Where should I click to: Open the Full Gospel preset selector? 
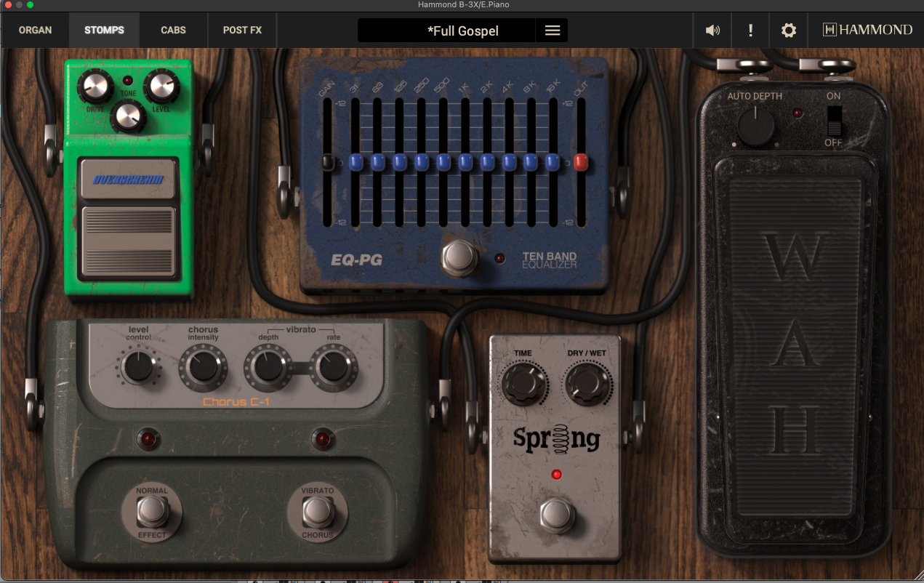click(x=462, y=31)
